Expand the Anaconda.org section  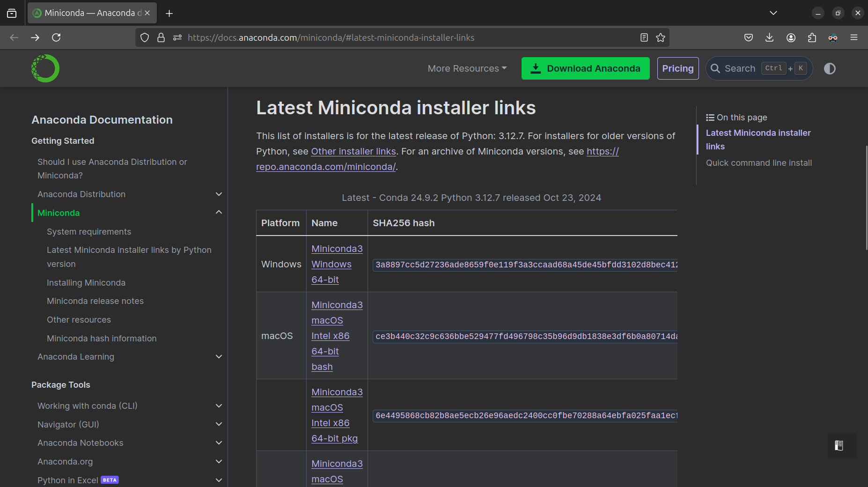pyautogui.click(x=219, y=461)
